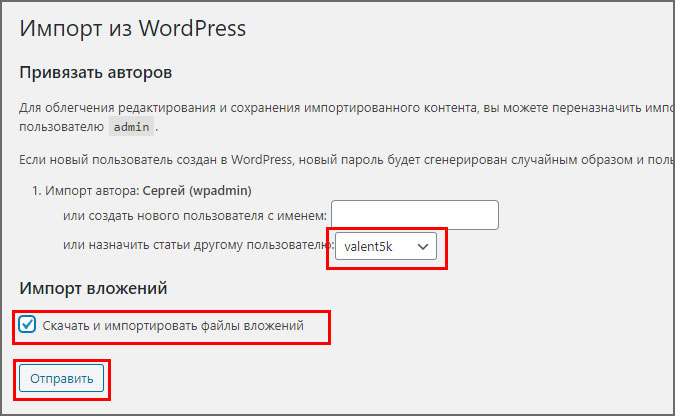The height and width of the screenshot is (416, 675).
Task: Click the 'Импорт из WordPress' heading
Action: click(x=133, y=28)
